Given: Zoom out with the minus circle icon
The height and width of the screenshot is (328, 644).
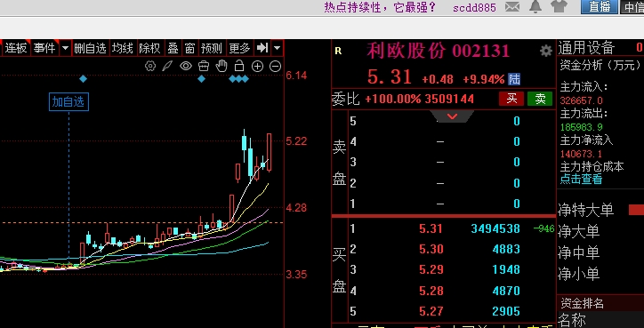Looking at the screenshot, I should (x=275, y=66).
